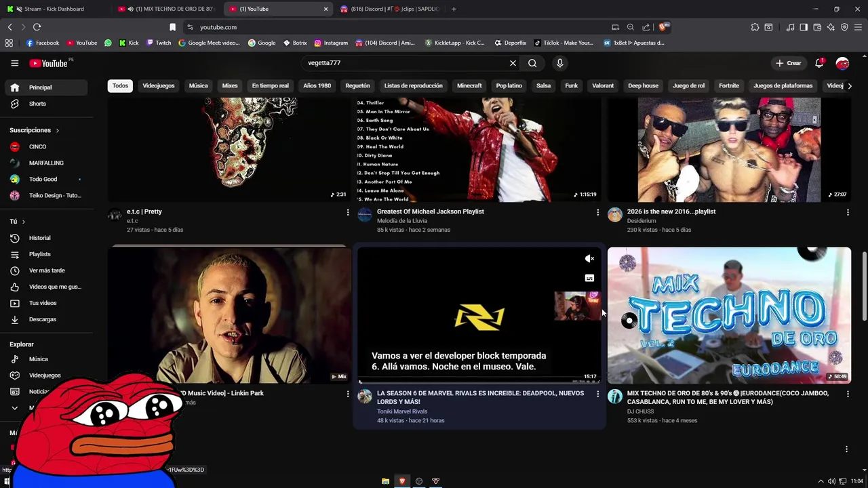Image resolution: width=868 pixels, height=488 pixels.
Task: Open the browser extensions puzzle icon
Action: coord(755,27)
